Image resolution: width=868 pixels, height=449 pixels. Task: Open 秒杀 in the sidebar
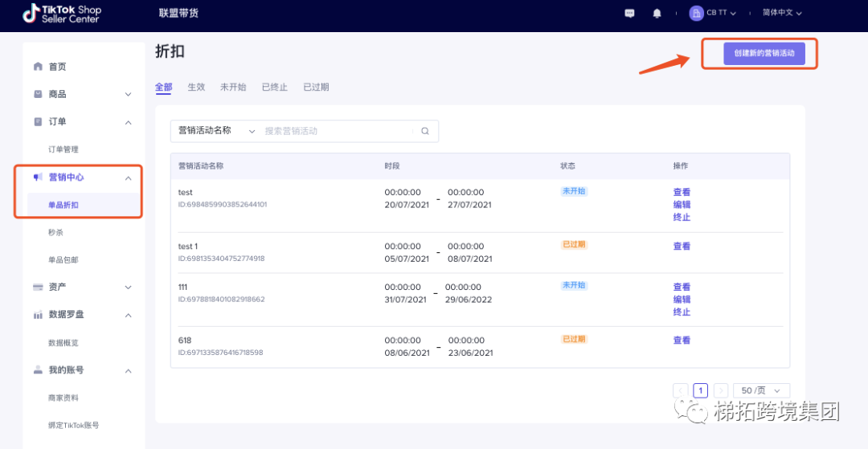click(x=55, y=233)
